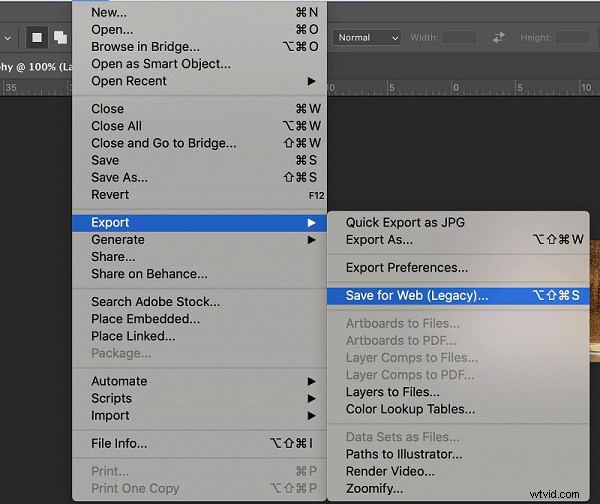600x504 pixels.
Task: Open the Normal style dropdown
Action: (x=367, y=38)
